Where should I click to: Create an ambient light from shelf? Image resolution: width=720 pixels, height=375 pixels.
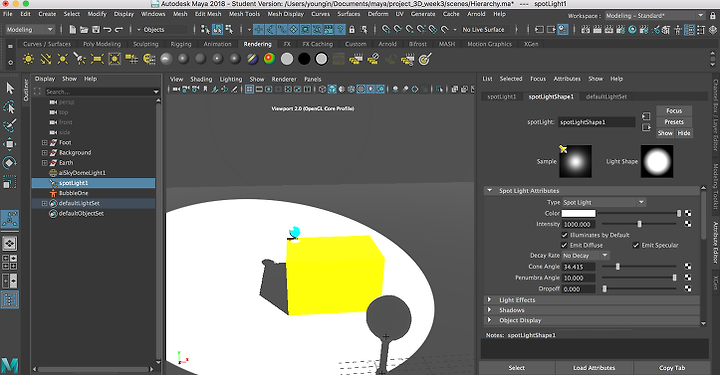pyautogui.click(x=28, y=59)
